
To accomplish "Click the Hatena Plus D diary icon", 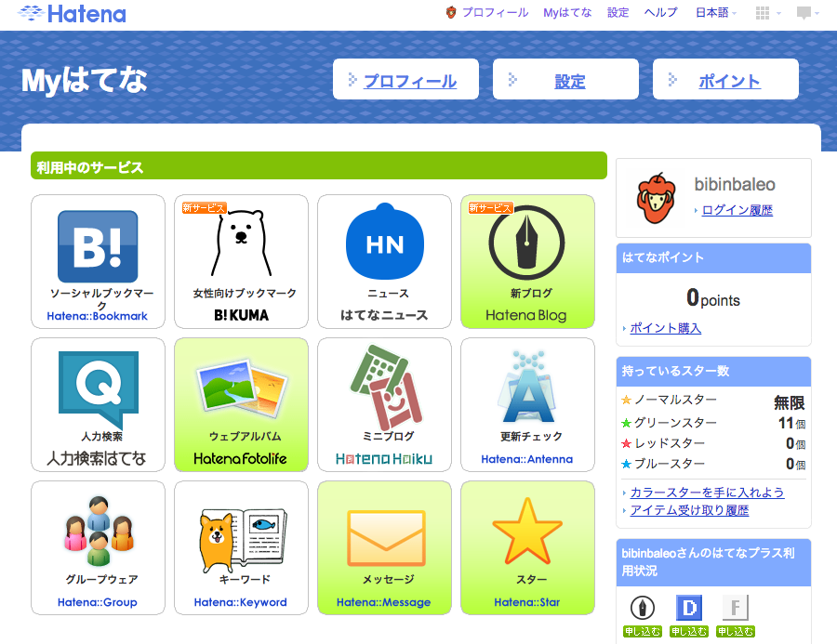I will pyautogui.click(x=688, y=607).
